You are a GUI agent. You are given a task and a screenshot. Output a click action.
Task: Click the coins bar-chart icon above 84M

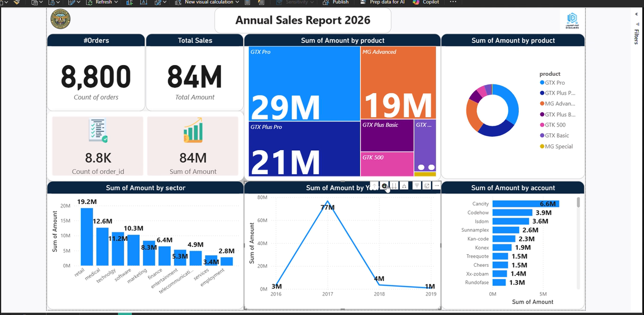pyautogui.click(x=193, y=131)
